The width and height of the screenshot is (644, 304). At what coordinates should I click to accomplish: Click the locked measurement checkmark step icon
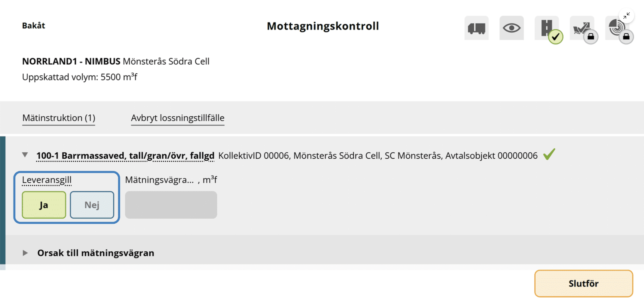pos(582,28)
